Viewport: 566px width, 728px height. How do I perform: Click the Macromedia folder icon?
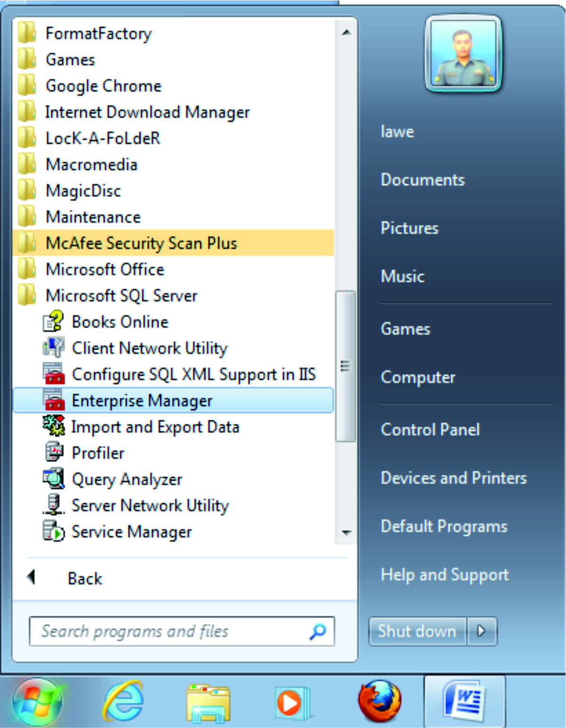27,164
